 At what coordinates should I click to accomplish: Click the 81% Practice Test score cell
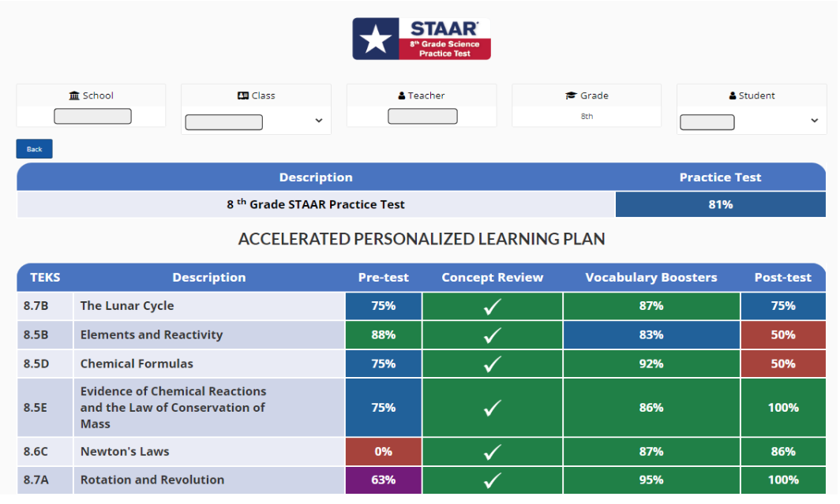click(720, 204)
